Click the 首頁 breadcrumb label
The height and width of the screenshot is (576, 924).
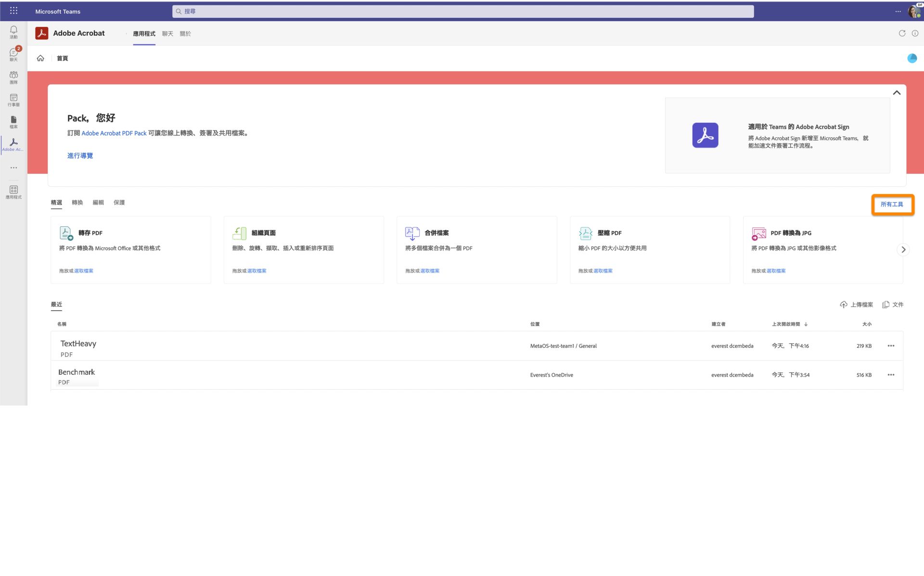point(62,58)
